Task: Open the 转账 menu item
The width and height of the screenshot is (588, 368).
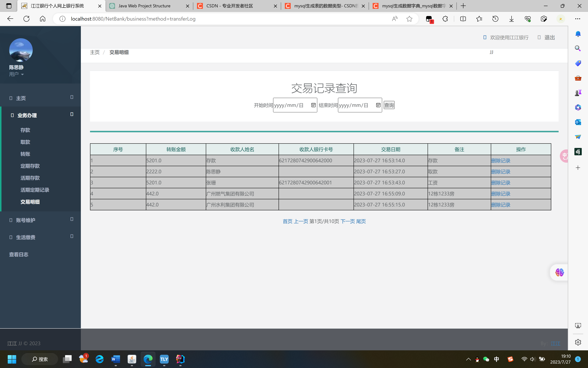Action: (25, 154)
